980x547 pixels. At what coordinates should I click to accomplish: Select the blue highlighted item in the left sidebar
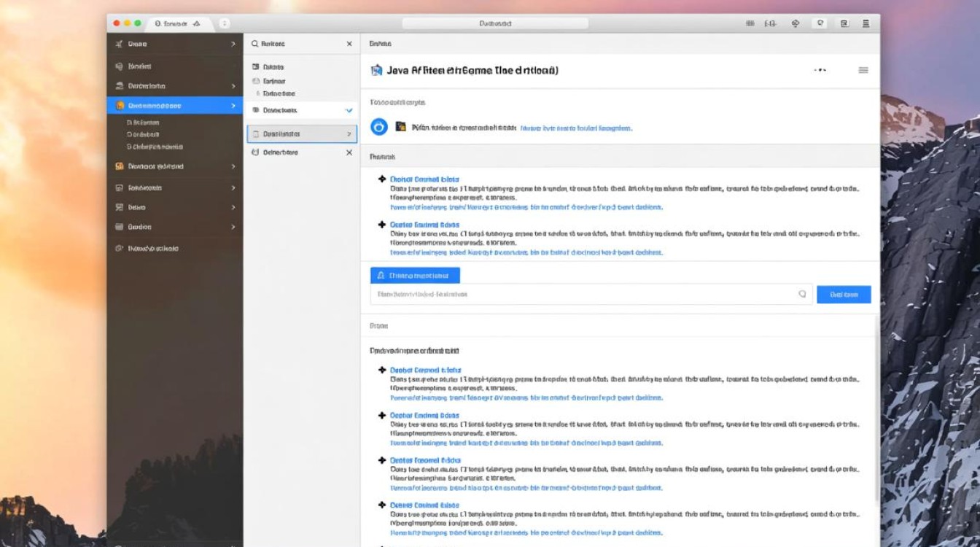tap(175, 106)
